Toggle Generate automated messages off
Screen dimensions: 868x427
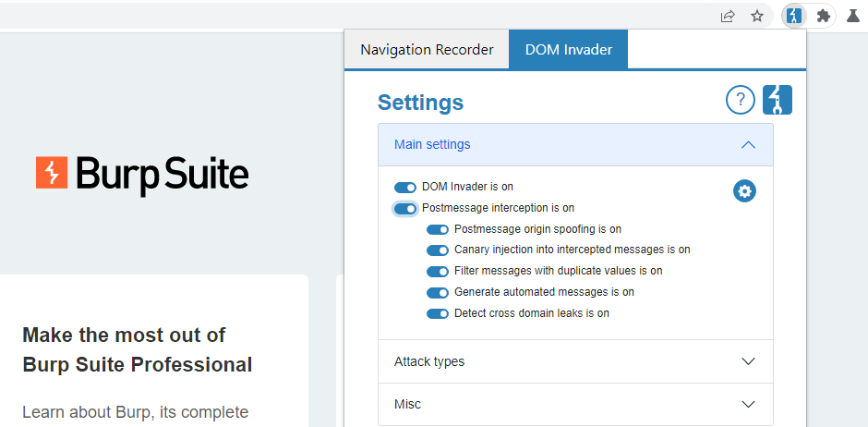(438, 293)
